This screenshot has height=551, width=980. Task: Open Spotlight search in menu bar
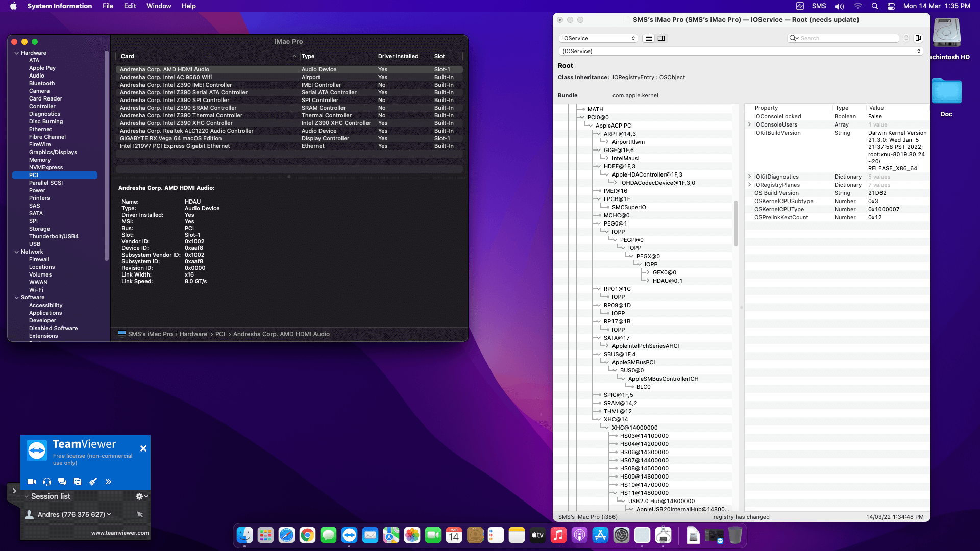click(875, 6)
